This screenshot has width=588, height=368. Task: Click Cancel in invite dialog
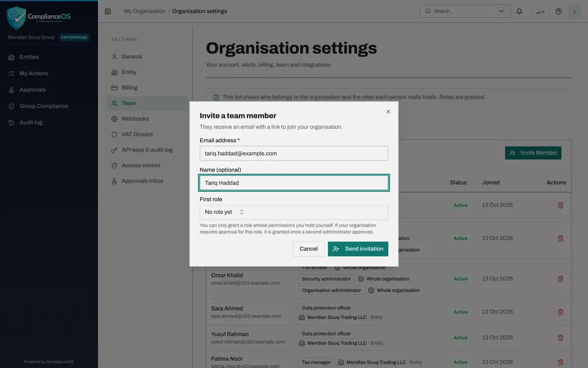309,249
